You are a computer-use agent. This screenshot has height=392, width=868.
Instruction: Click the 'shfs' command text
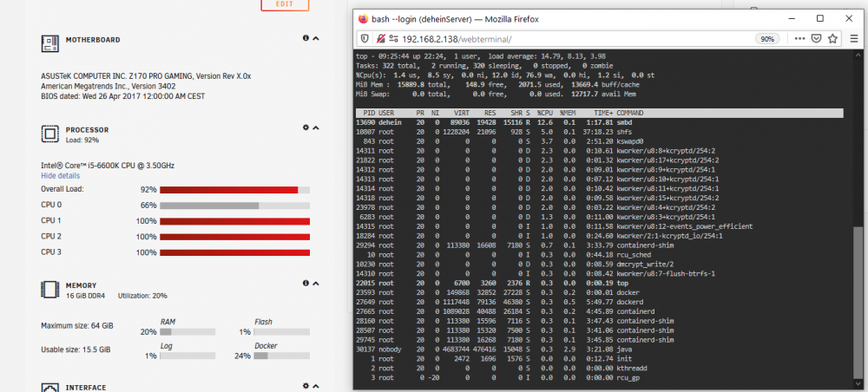click(x=624, y=132)
